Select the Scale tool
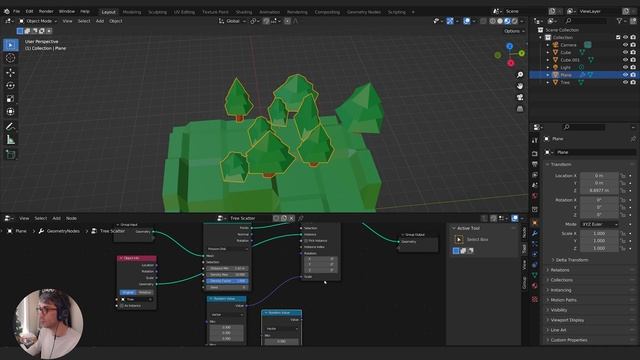The width and height of the screenshot is (640, 360). pyautogui.click(x=11, y=98)
